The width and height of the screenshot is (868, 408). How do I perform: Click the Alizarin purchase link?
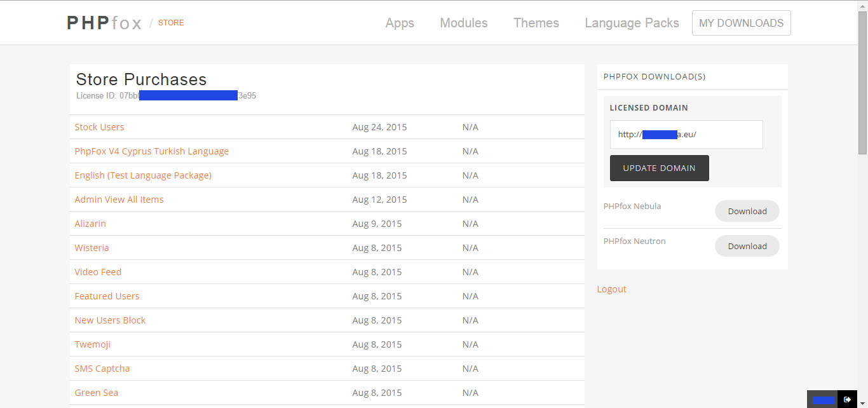pyautogui.click(x=90, y=224)
